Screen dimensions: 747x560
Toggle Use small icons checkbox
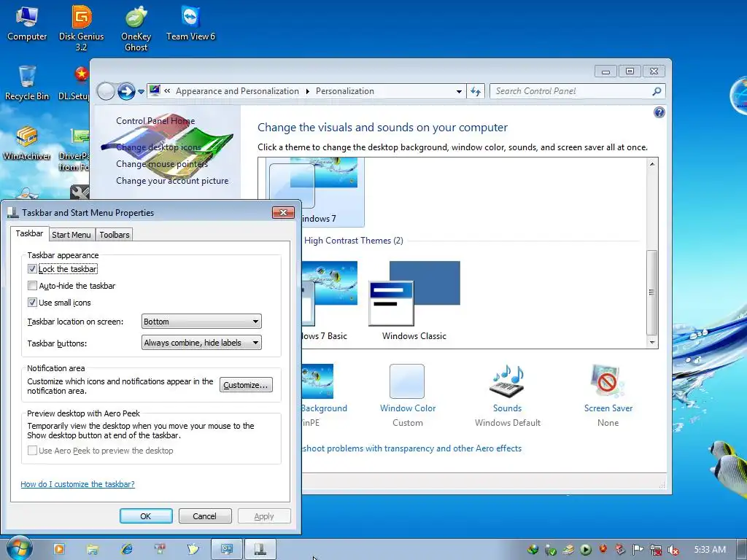[x=32, y=303]
